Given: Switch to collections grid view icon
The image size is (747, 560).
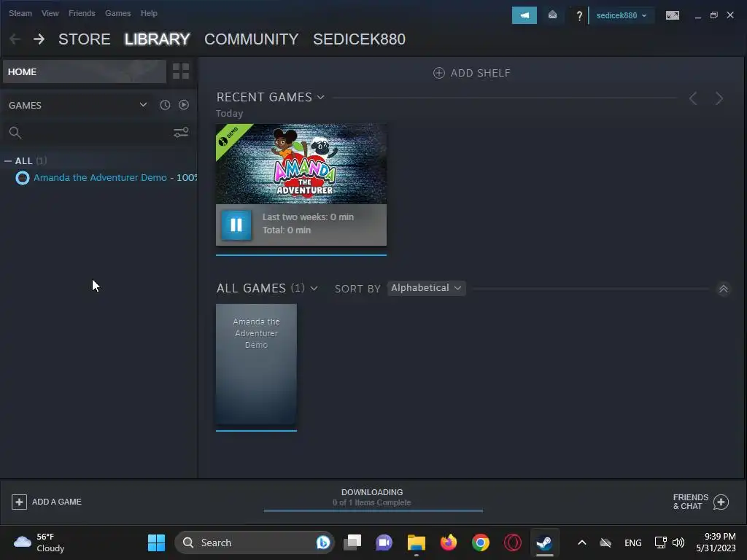Looking at the screenshot, I should tap(181, 71).
